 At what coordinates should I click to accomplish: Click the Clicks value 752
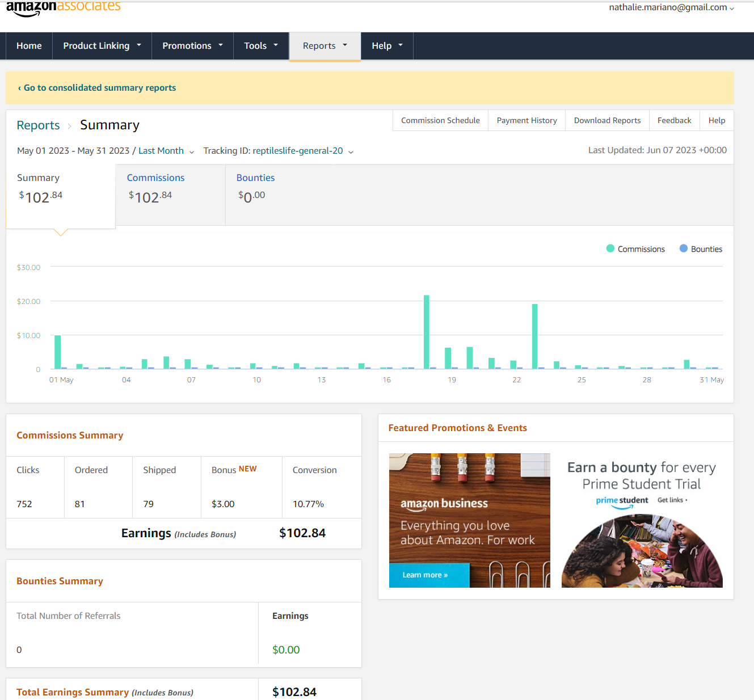pyautogui.click(x=24, y=504)
